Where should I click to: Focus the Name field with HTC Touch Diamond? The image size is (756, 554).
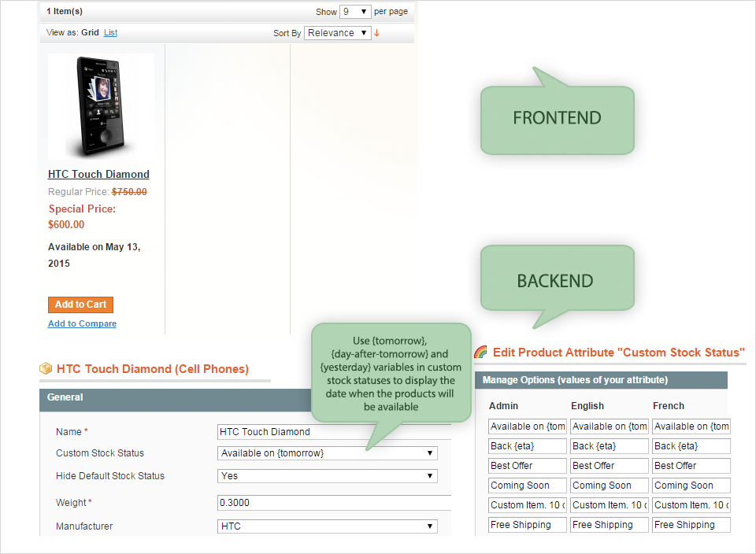(x=334, y=432)
